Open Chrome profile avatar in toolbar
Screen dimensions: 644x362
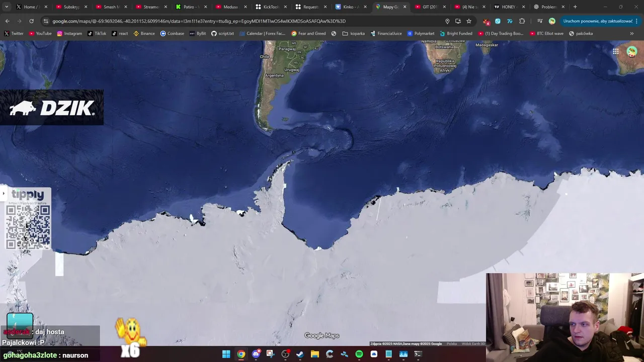pyautogui.click(x=552, y=21)
